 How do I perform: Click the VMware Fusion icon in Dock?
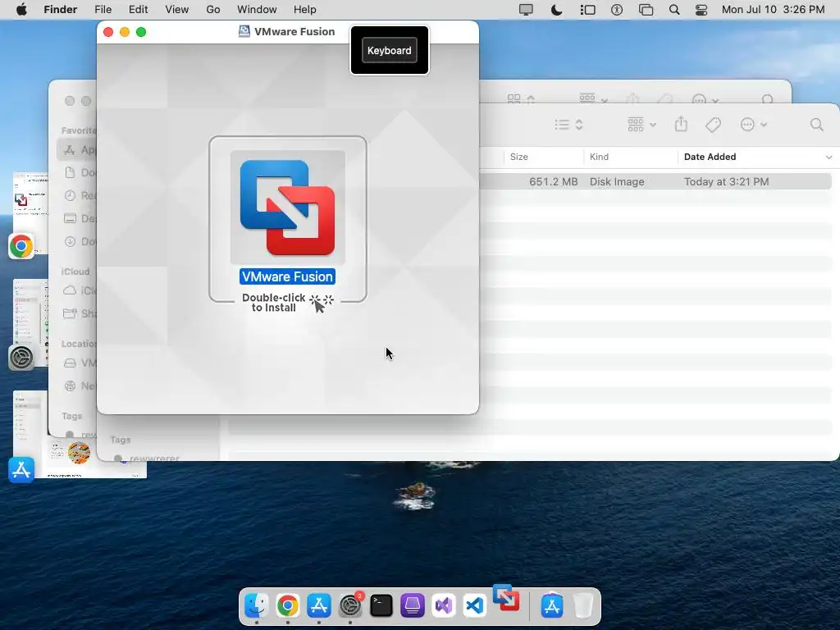point(506,598)
